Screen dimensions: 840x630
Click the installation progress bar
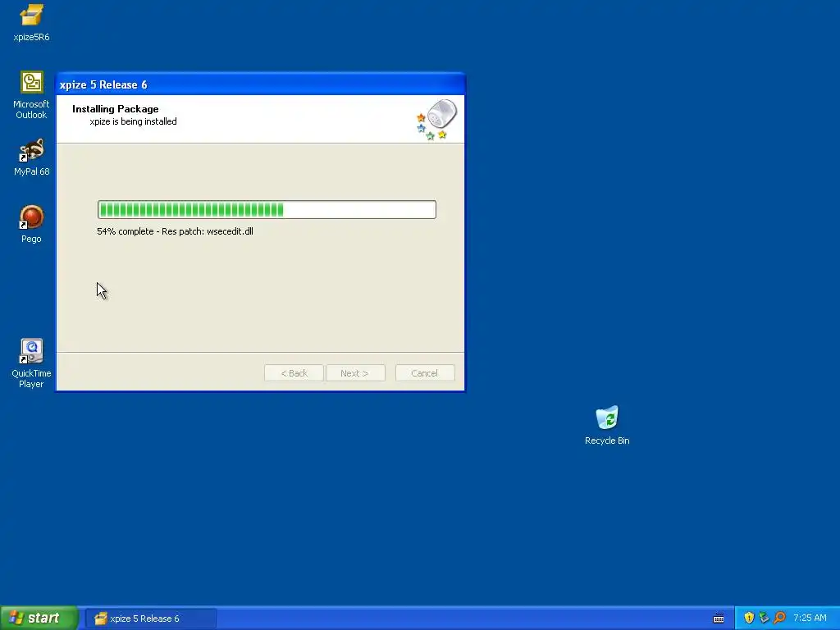click(267, 209)
